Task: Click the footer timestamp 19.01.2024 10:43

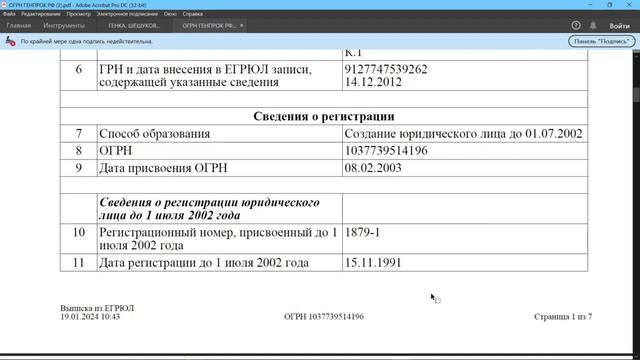Action: tap(90, 317)
